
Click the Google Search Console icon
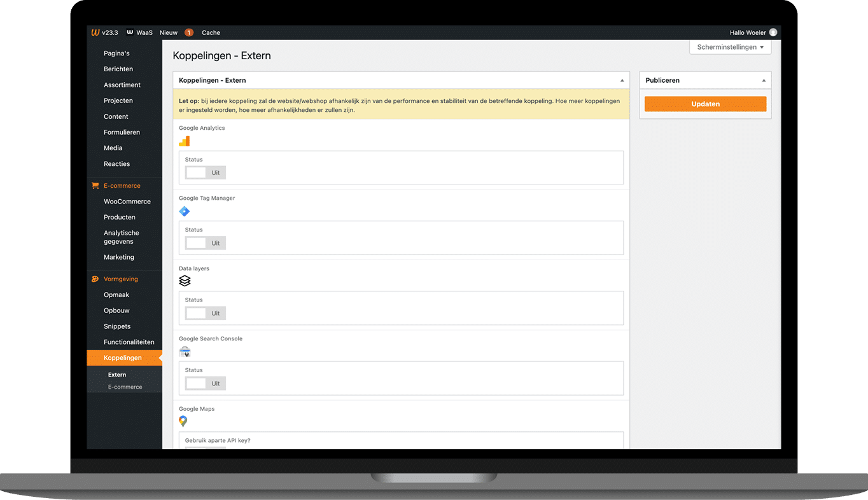pyautogui.click(x=185, y=351)
